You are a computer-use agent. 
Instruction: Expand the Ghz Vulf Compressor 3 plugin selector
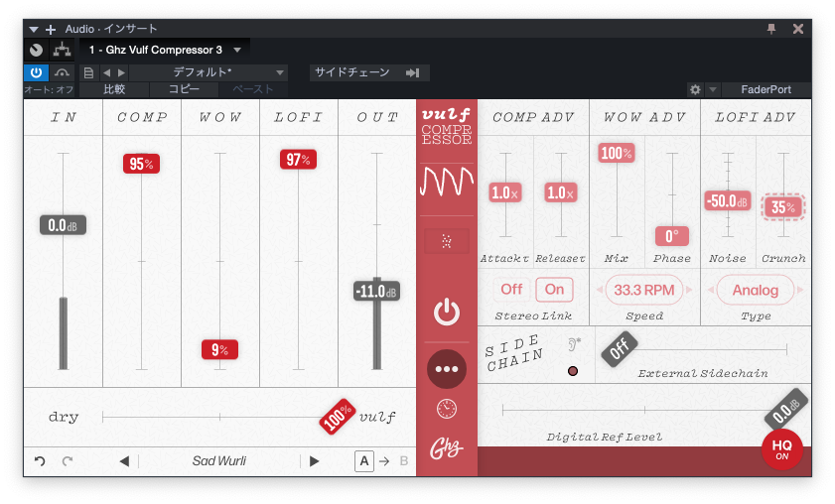click(x=237, y=50)
